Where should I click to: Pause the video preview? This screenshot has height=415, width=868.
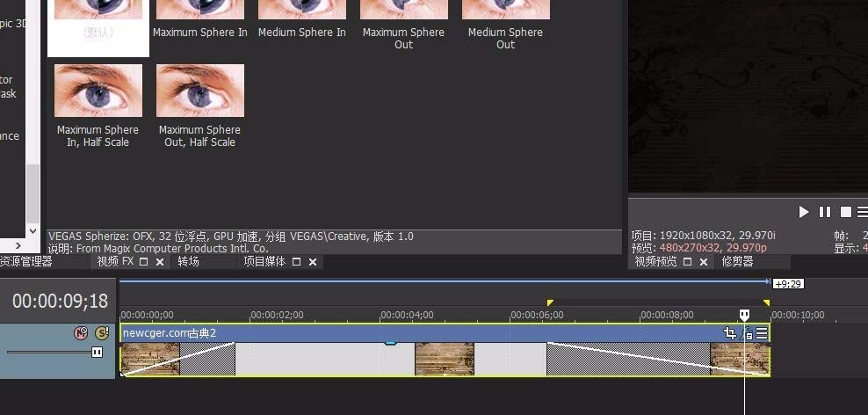pyautogui.click(x=825, y=212)
